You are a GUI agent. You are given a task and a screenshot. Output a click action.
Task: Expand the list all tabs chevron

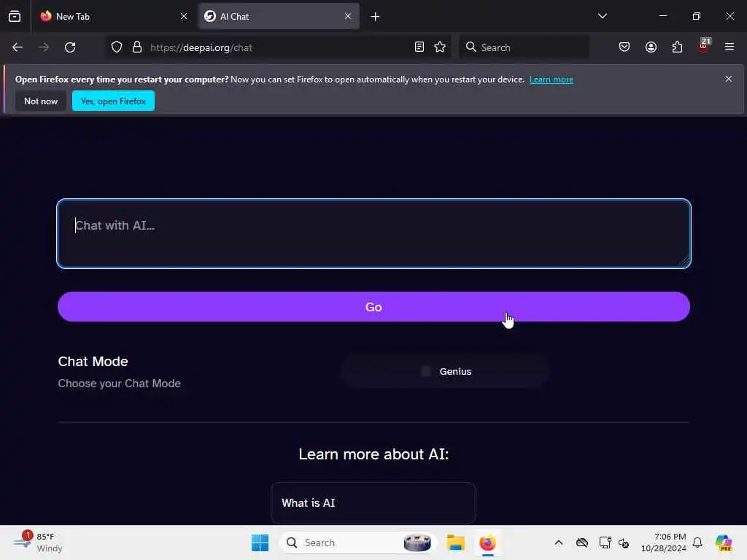(x=602, y=16)
